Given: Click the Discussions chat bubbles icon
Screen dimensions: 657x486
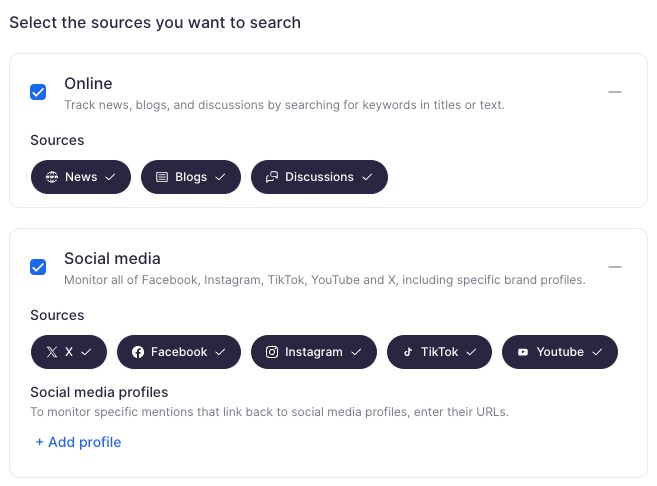Looking at the screenshot, I should [272, 177].
